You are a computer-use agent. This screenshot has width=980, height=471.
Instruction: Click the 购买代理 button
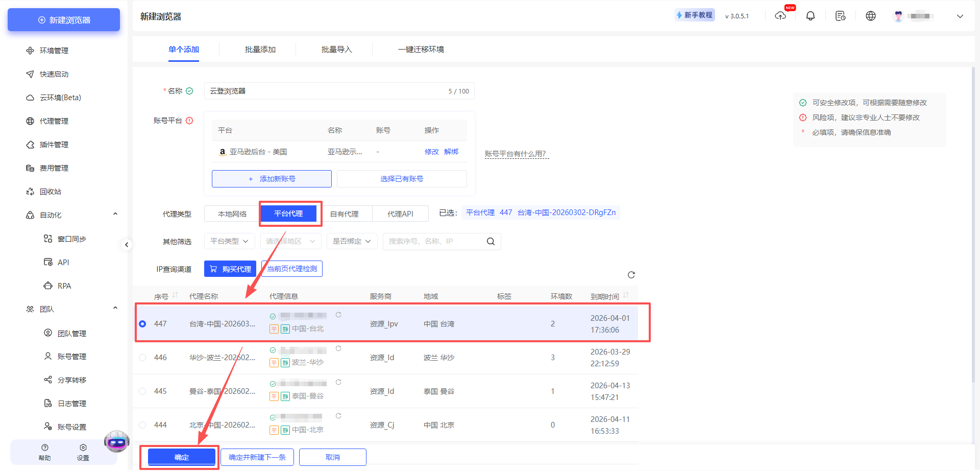[x=230, y=268]
